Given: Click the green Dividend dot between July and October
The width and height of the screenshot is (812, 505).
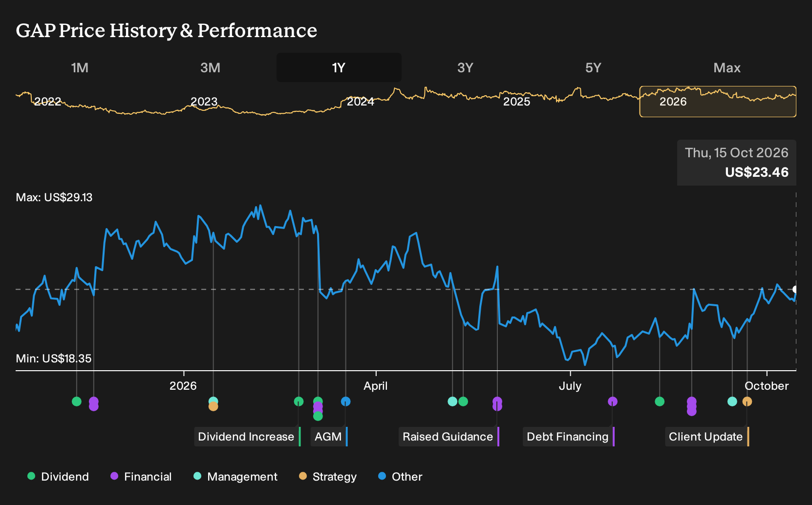Looking at the screenshot, I should (x=660, y=401).
